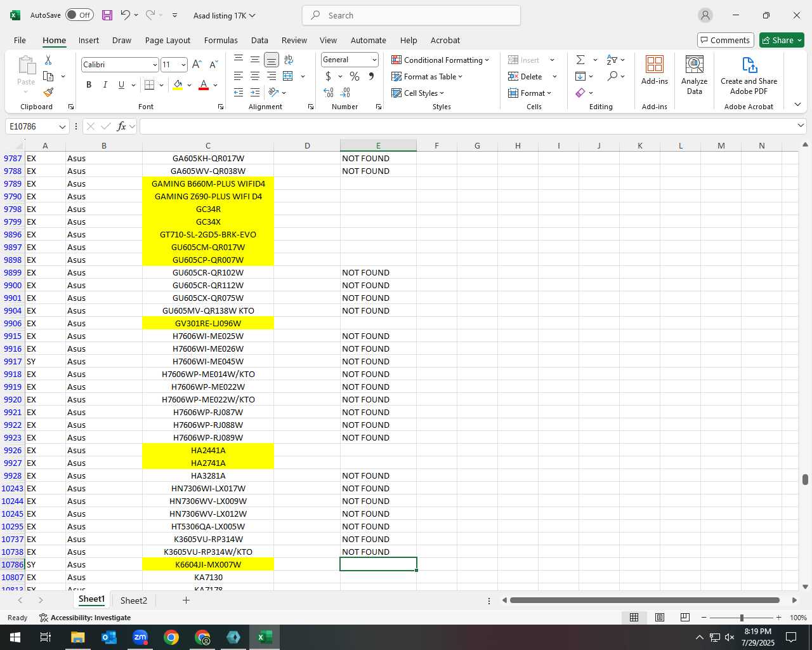This screenshot has height=650, width=812.
Task: Click the Find & Select magnifier icon
Action: tap(612, 76)
